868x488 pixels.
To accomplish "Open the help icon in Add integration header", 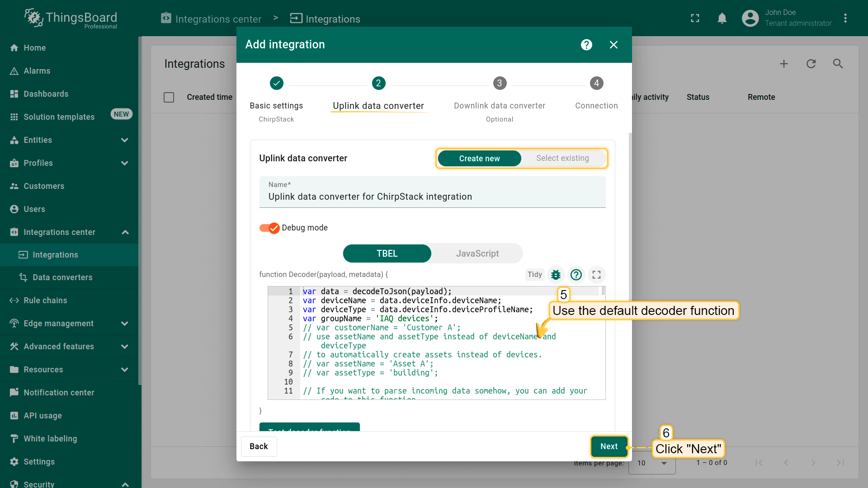I will pyautogui.click(x=586, y=45).
